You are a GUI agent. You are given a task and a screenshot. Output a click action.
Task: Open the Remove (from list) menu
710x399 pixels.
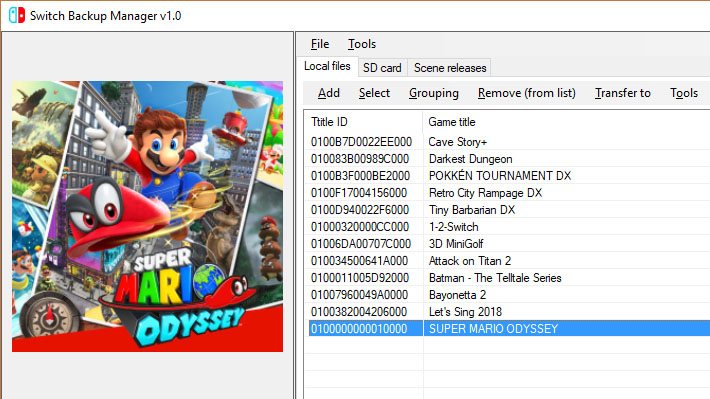[527, 93]
